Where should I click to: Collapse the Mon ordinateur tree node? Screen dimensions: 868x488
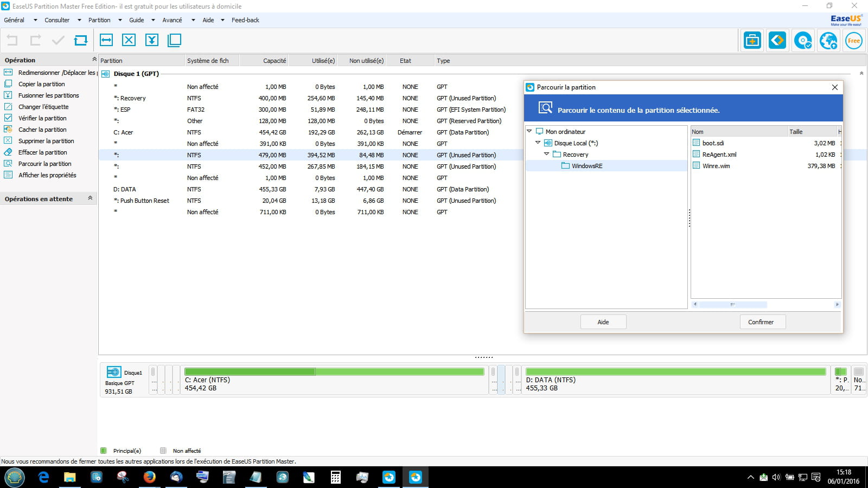[529, 131]
